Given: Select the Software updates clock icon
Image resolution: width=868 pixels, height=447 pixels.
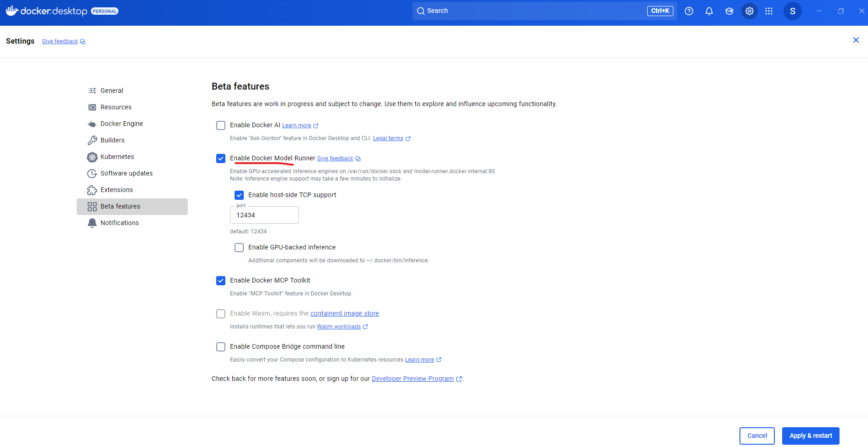Looking at the screenshot, I should pyautogui.click(x=92, y=173).
